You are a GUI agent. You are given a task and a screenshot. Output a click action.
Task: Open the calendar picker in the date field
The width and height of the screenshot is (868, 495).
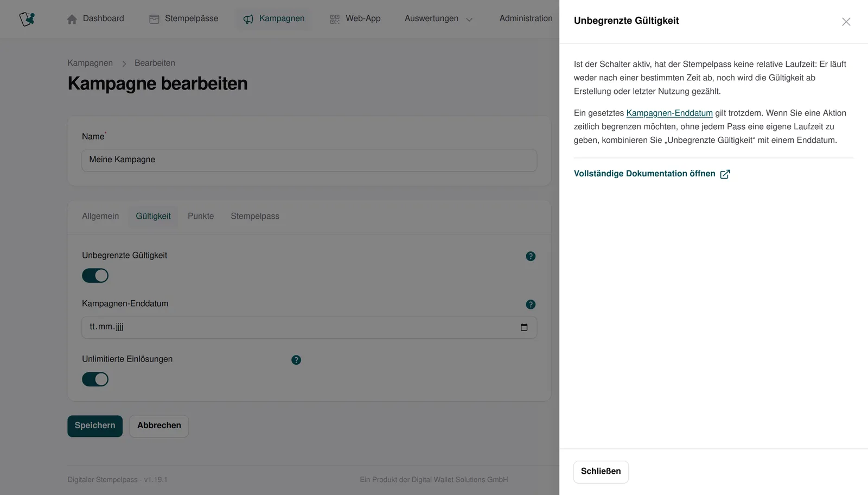coord(524,327)
